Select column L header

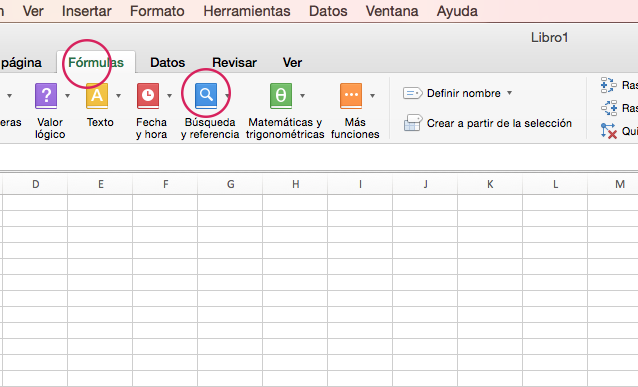[555, 184]
